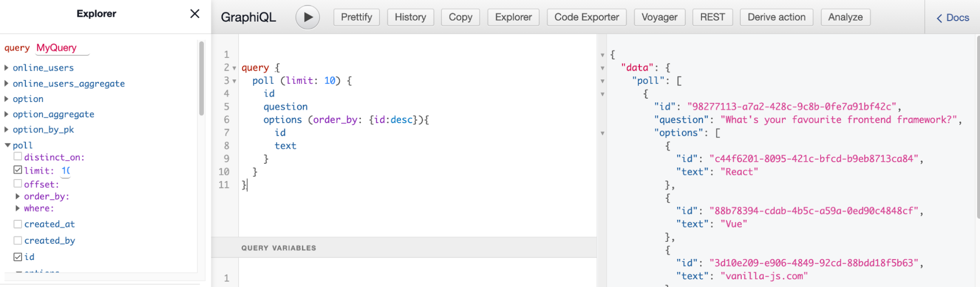Viewport: 980px width, 287px height.
Task: Collapse the query fold arrow on line 2
Action: click(234, 68)
